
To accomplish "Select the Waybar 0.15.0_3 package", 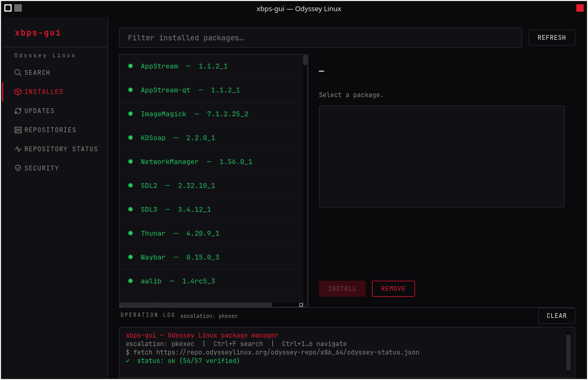I will (x=211, y=257).
